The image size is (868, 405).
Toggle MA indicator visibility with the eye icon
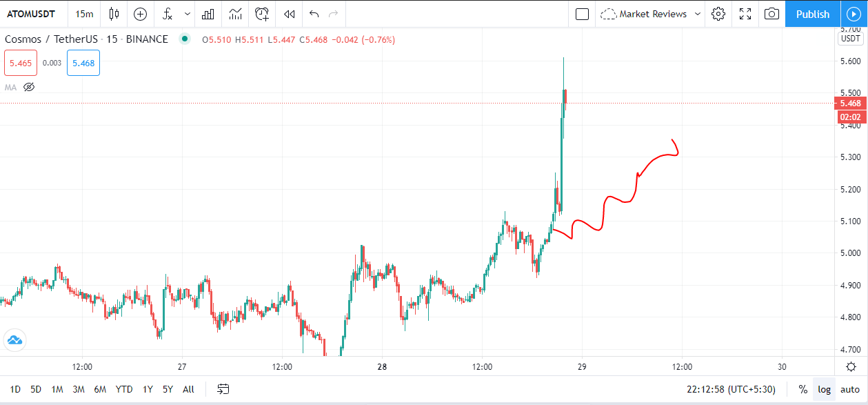point(29,87)
